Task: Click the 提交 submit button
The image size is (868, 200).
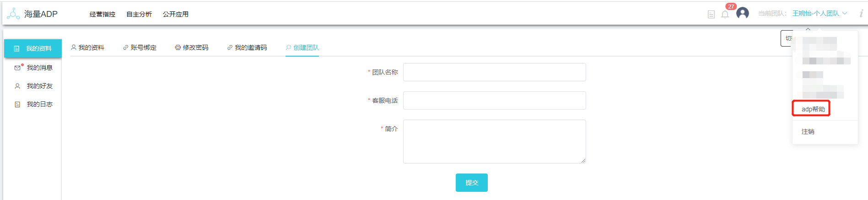Action: [471, 183]
